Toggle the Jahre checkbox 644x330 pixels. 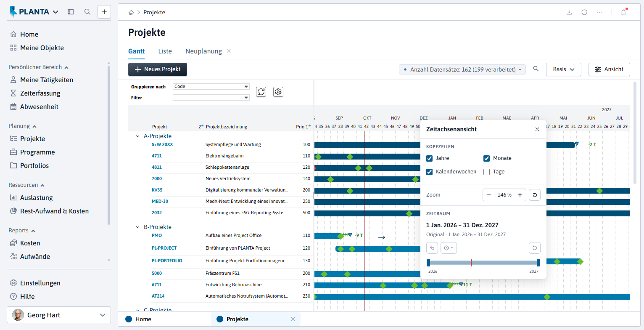point(430,158)
